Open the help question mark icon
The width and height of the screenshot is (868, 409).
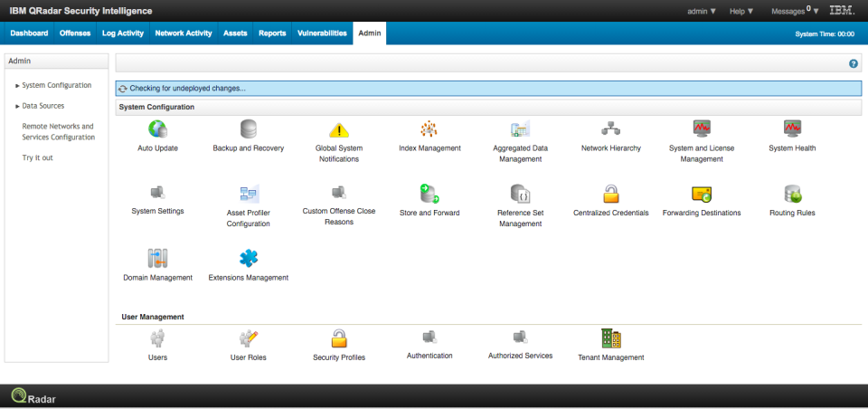(853, 63)
